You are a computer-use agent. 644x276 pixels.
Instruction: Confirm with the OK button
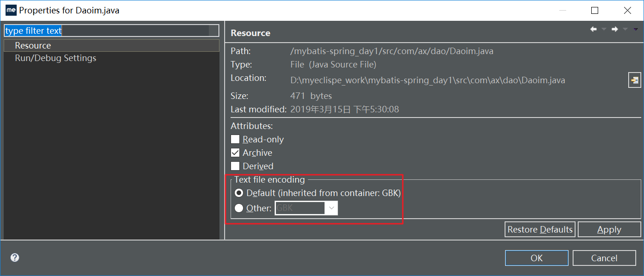(537, 258)
